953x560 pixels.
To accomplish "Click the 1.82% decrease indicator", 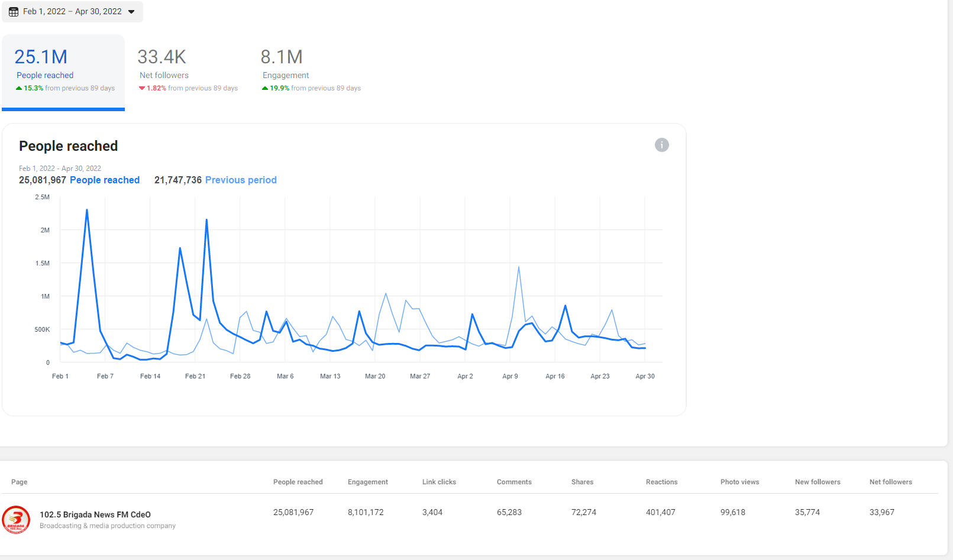I will (153, 88).
